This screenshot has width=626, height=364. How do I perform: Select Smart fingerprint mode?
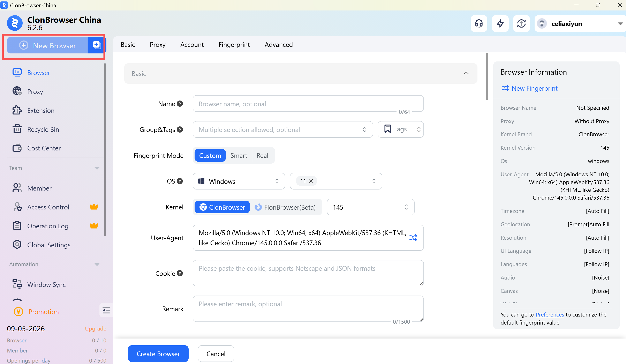point(239,156)
